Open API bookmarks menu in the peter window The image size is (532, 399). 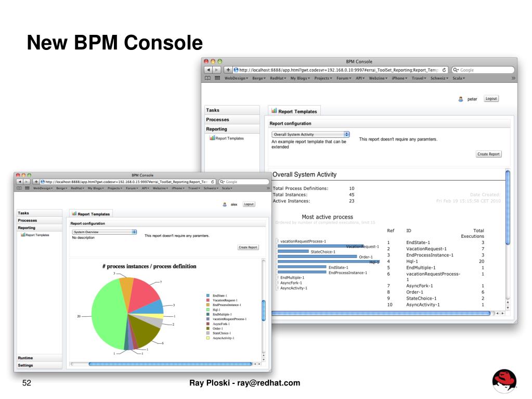[360, 78]
